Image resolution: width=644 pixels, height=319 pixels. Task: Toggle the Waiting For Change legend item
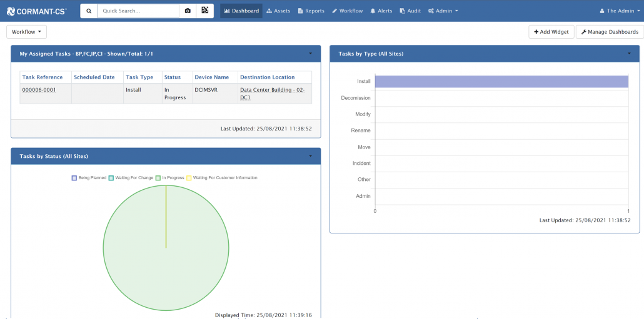131,178
